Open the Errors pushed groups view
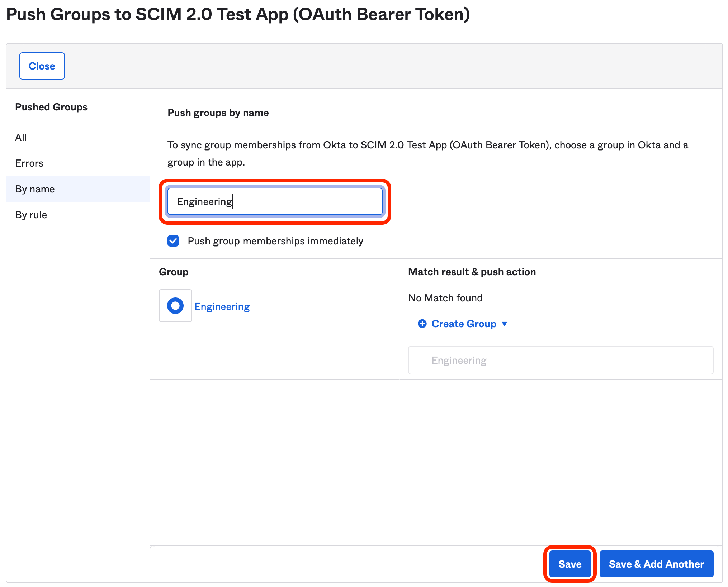 (29, 163)
